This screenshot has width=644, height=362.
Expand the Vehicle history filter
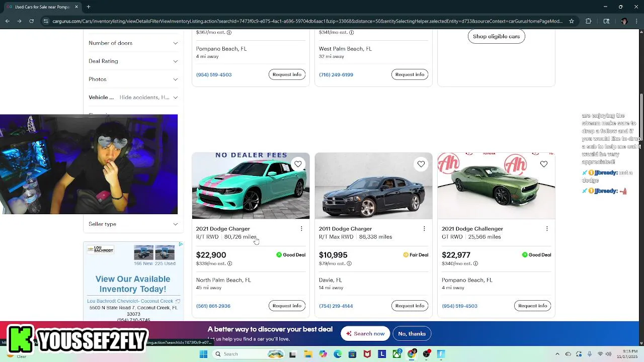[133, 98]
